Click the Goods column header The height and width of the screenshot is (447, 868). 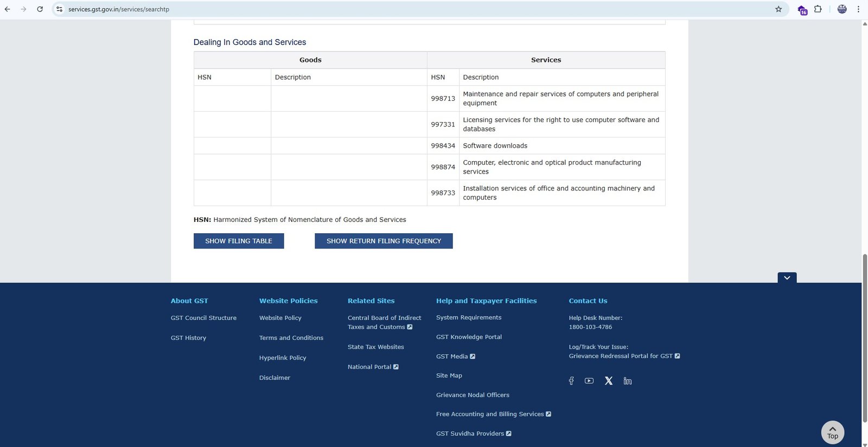coord(310,60)
